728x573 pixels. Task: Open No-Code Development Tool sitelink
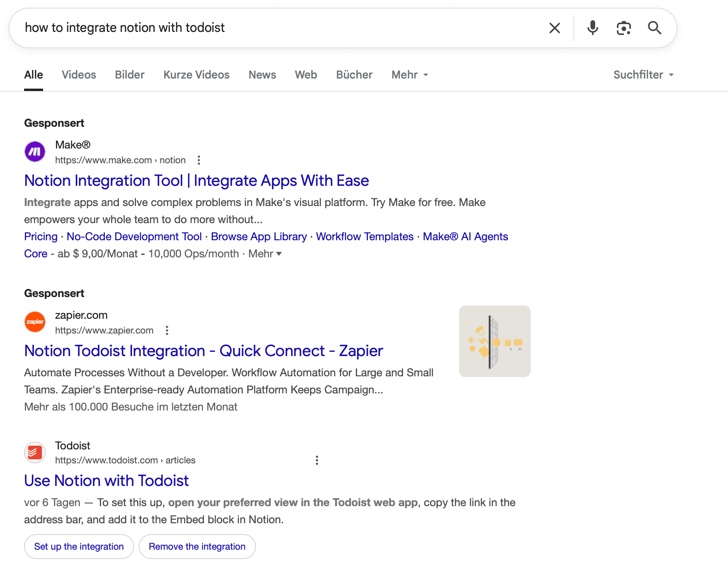(x=134, y=237)
